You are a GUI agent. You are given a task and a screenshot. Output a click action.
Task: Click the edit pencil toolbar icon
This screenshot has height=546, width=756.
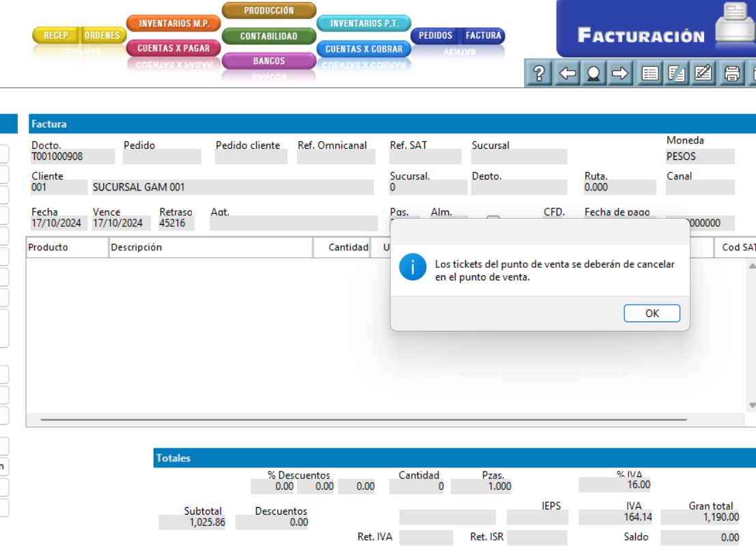coord(703,73)
